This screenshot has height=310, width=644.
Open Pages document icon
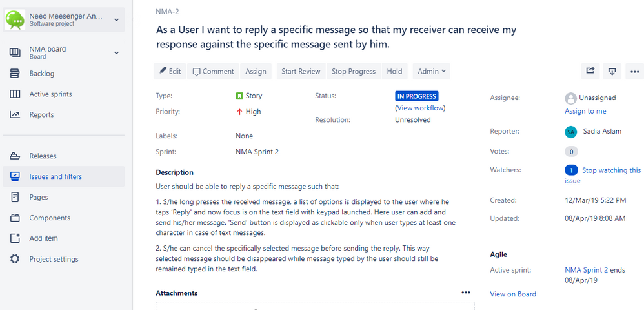click(x=15, y=197)
